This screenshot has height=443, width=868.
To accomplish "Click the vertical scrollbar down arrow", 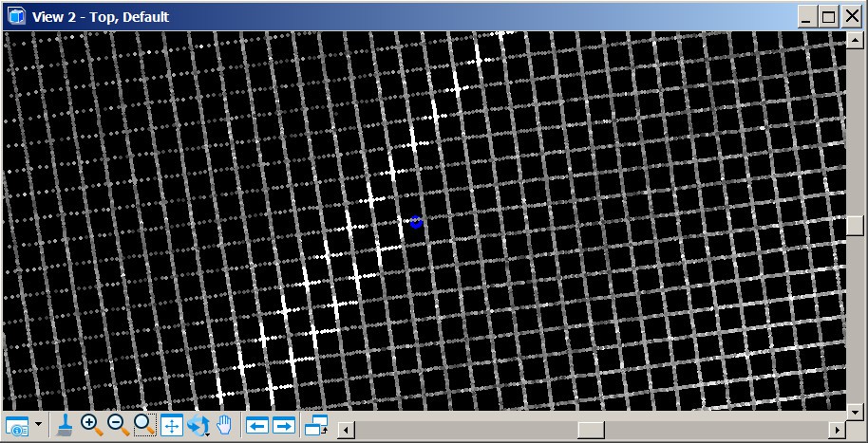I will click(x=856, y=412).
